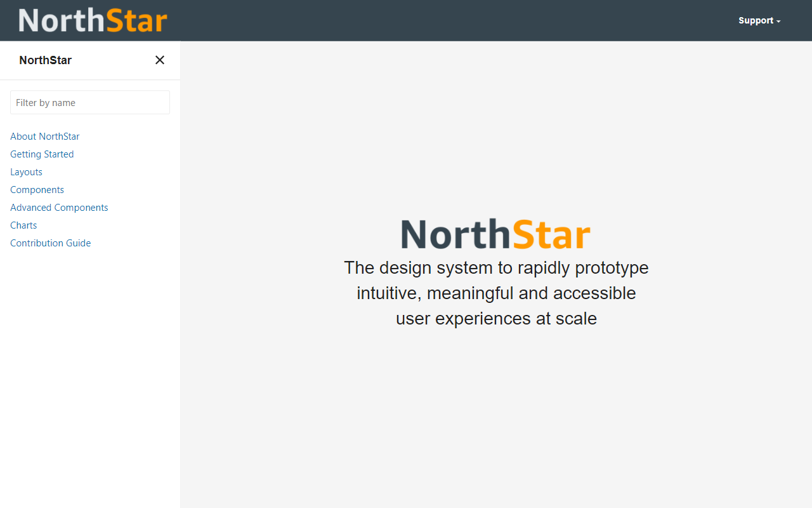Viewport: 812px width, 508px height.
Task: Click the Support dropdown caret arrow
Action: (778, 22)
